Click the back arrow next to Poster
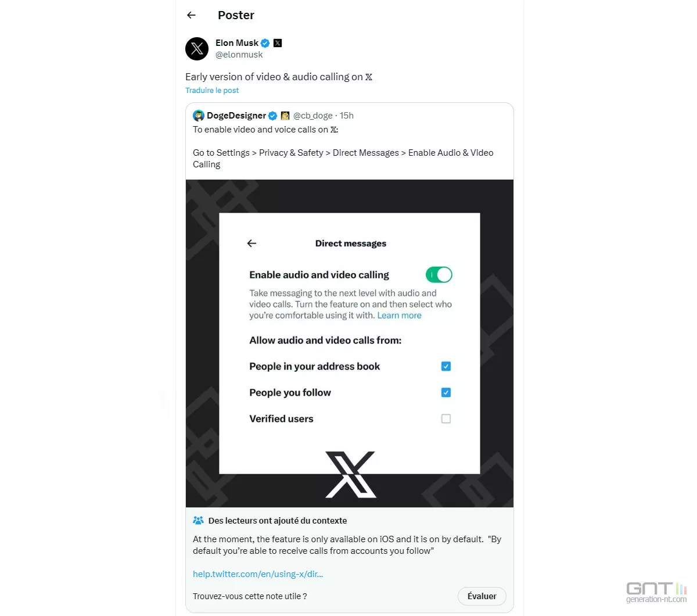 (192, 15)
